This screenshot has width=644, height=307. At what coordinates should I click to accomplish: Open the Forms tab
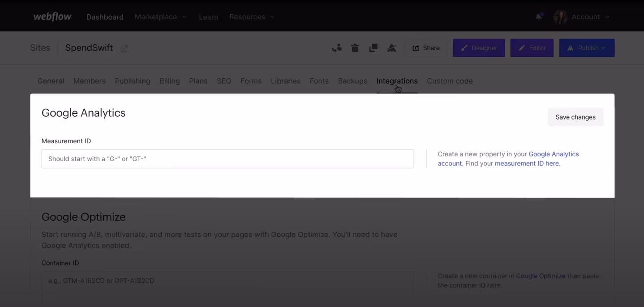pos(251,81)
